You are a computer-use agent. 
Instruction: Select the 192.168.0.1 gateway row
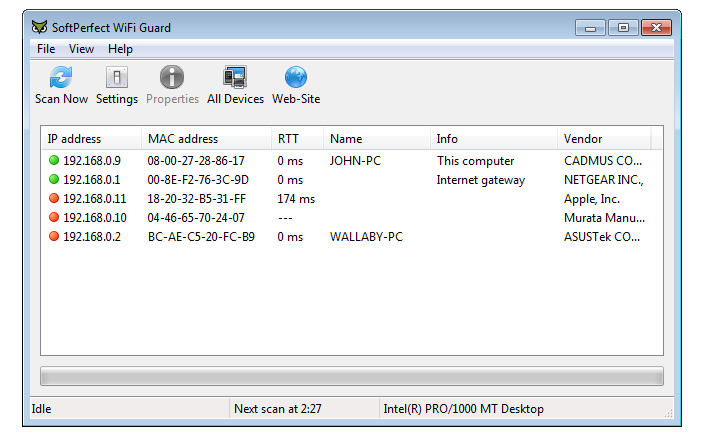click(352, 180)
